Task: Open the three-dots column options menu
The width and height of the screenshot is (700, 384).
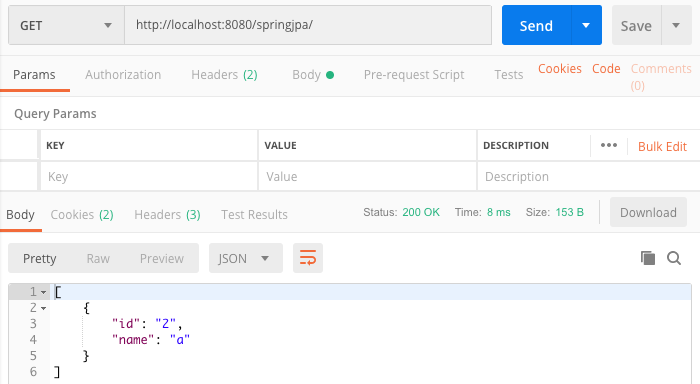Action: tap(608, 145)
